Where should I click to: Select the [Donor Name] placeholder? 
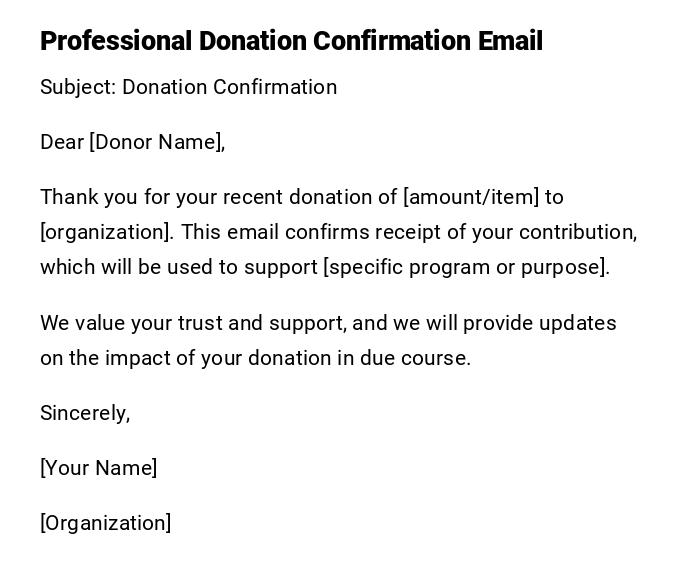156,142
